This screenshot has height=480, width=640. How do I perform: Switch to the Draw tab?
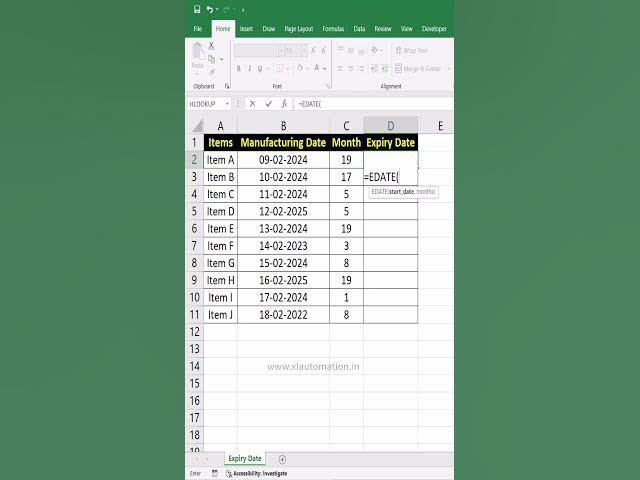pyautogui.click(x=269, y=29)
